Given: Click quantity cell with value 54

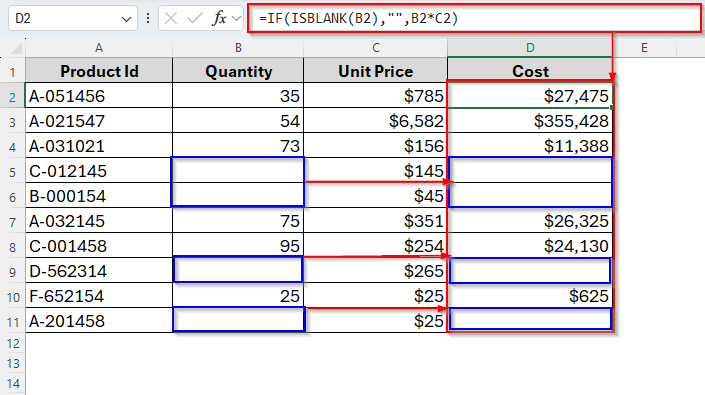Looking at the screenshot, I should point(238,121).
